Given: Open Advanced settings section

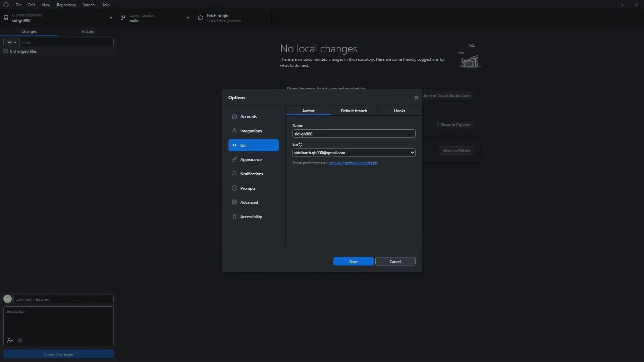Looking at the screenshot, I should 253,202.
